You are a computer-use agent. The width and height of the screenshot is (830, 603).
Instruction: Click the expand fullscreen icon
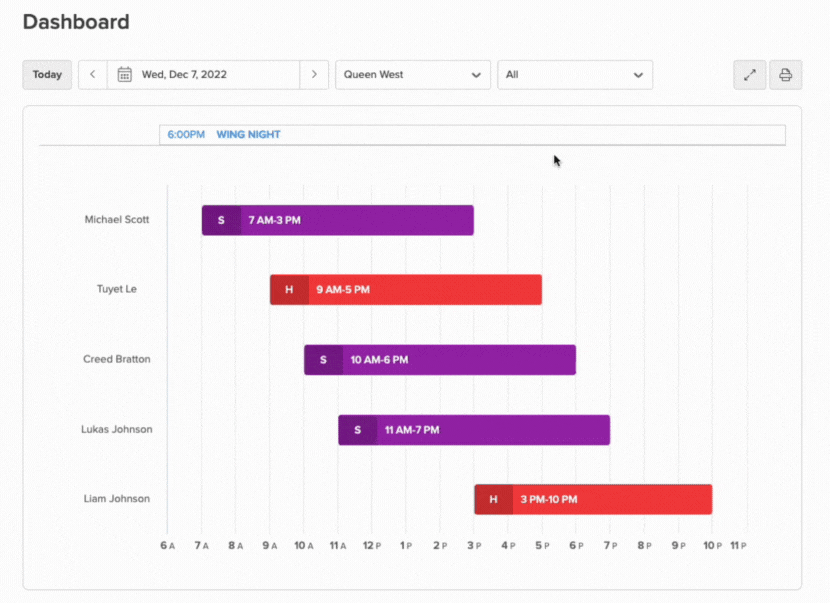point(749,75)
